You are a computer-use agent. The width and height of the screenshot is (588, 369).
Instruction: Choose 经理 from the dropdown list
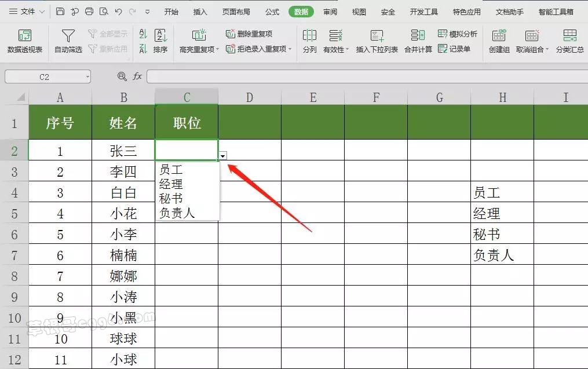[x=171, y=184]
